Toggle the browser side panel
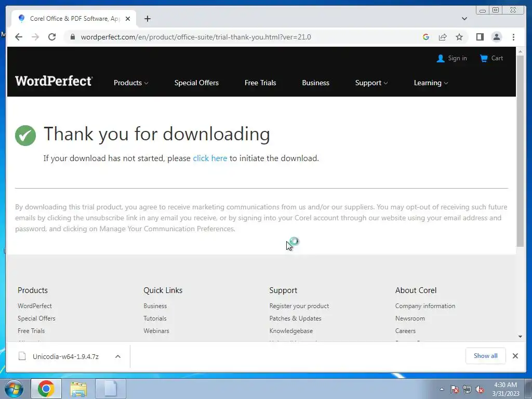The width and height of the screenshot is (532, 399). [480, 37]
